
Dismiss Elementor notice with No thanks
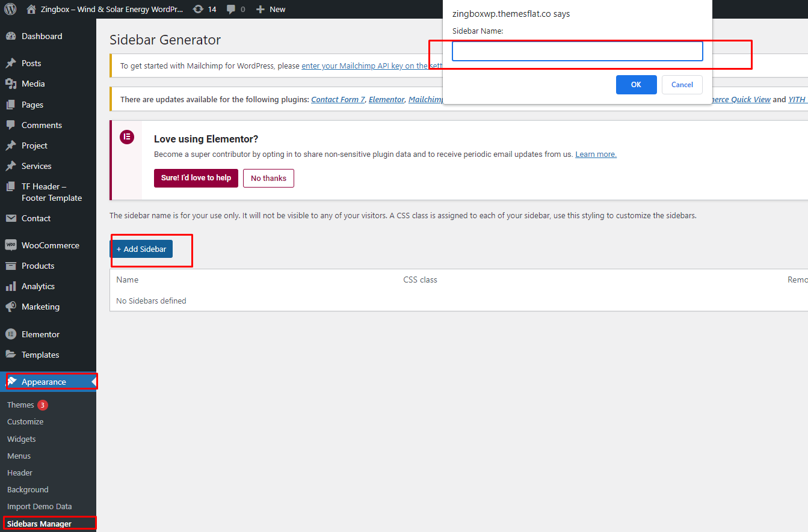click(268, 178)
